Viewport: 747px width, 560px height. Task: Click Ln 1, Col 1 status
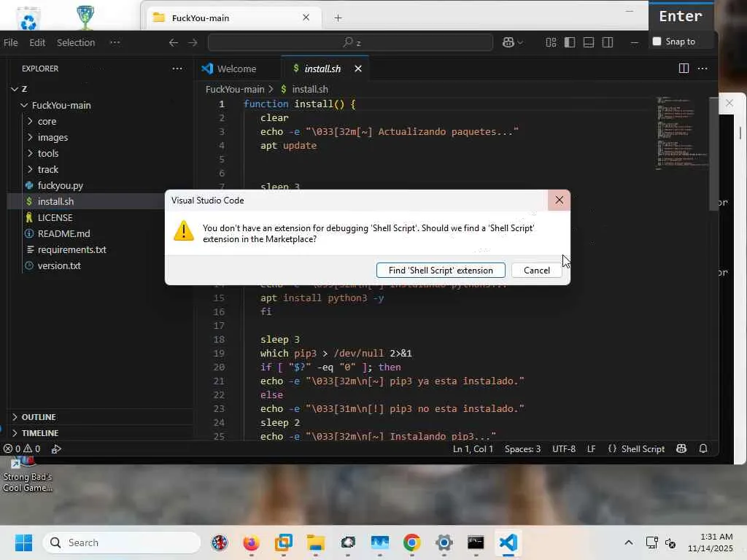[x=473, y=449]
